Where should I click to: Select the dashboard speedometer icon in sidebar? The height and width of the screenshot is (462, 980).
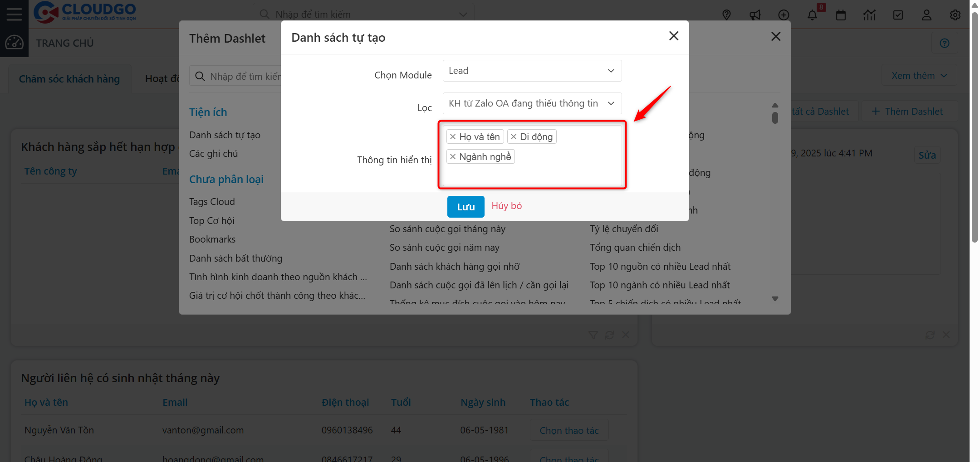pos(15,43)
